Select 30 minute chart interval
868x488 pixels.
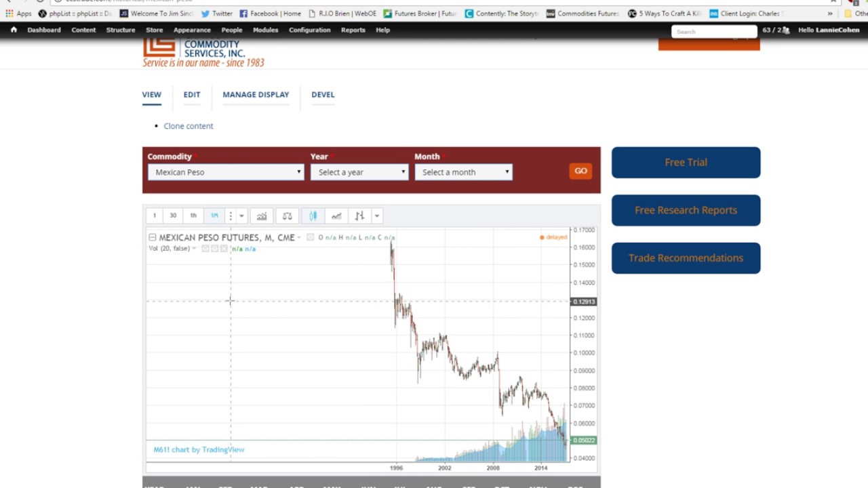click(x=173, y=216)
